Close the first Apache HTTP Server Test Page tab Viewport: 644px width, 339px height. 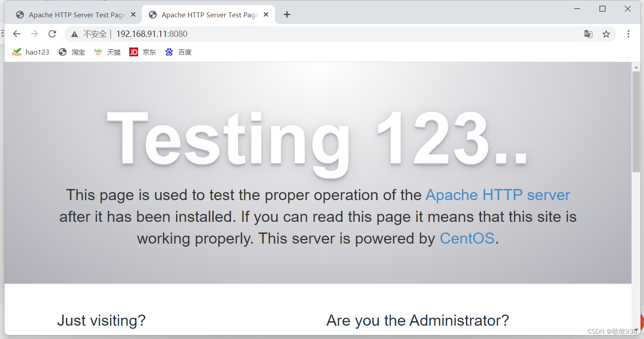133,15
